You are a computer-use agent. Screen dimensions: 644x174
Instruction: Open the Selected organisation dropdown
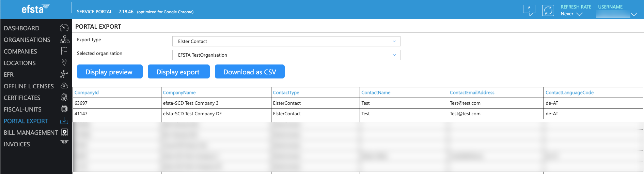(x=286, y=55)
